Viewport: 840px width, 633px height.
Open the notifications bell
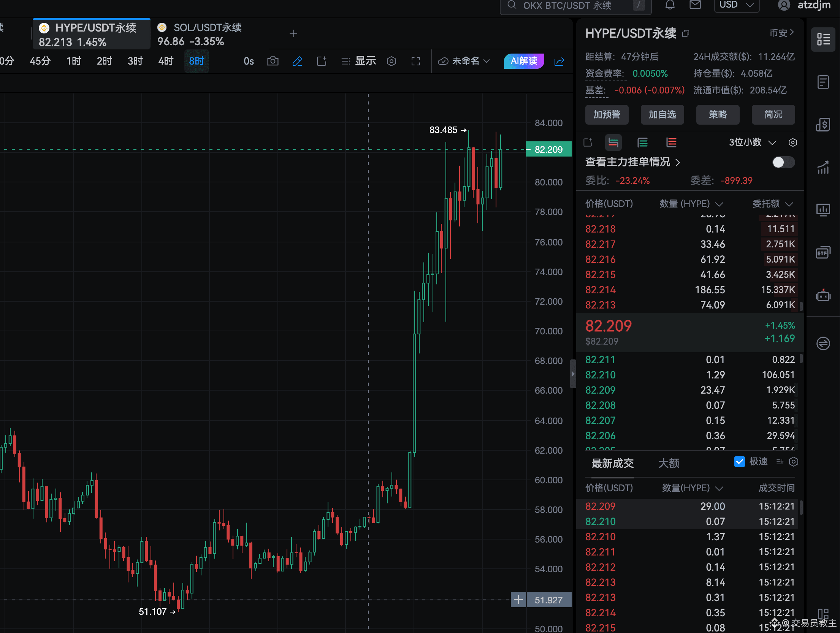pyautogui.click(x=670, y=5)
